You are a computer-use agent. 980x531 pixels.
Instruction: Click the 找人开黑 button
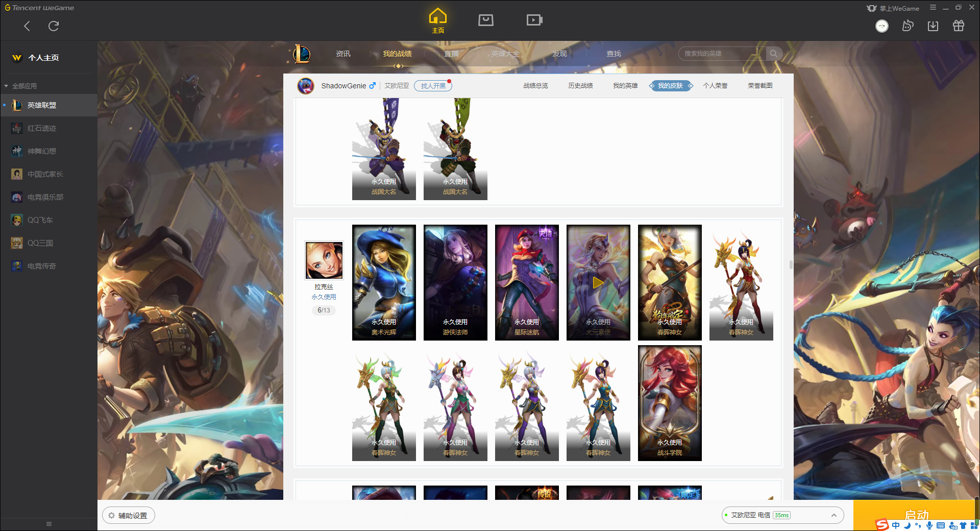click(x=433, y=86)
